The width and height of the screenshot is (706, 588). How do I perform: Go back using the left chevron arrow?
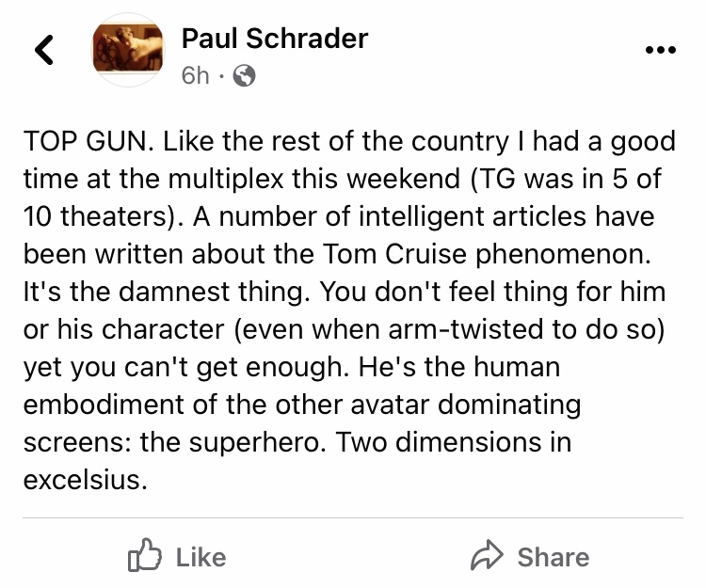click(43, 51)
